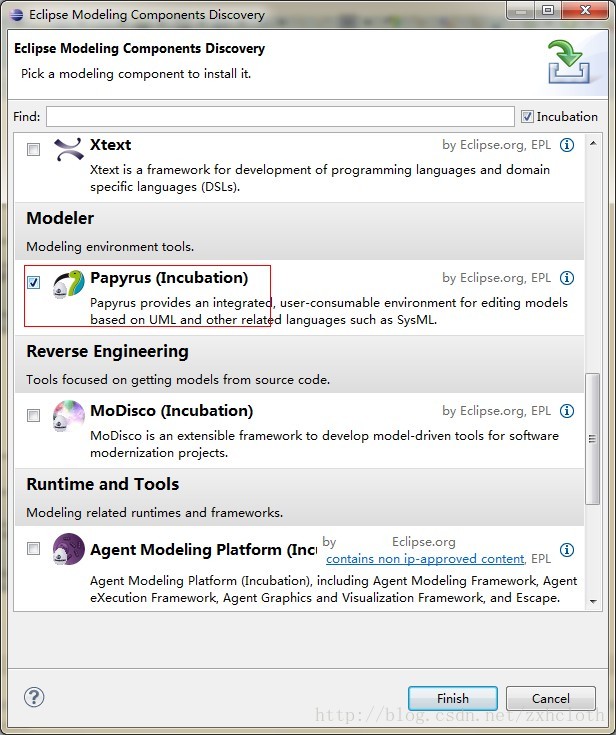Screen dimensions: 616x735
Task: Open the help question mark icon
Action: 34,697
